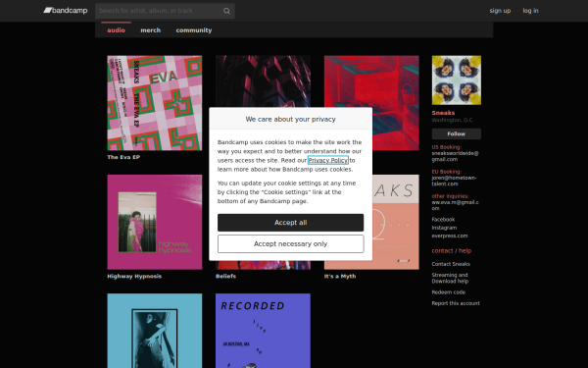Viewport: 588px width, 368px height.
Task: Open the light blue album cover
Action: 155,331
